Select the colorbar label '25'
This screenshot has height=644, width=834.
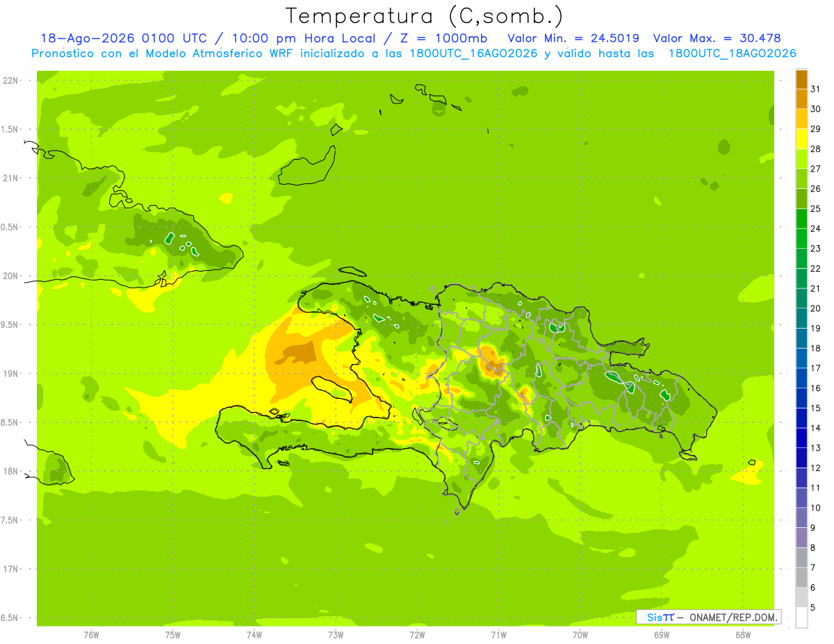pos(816,208)
